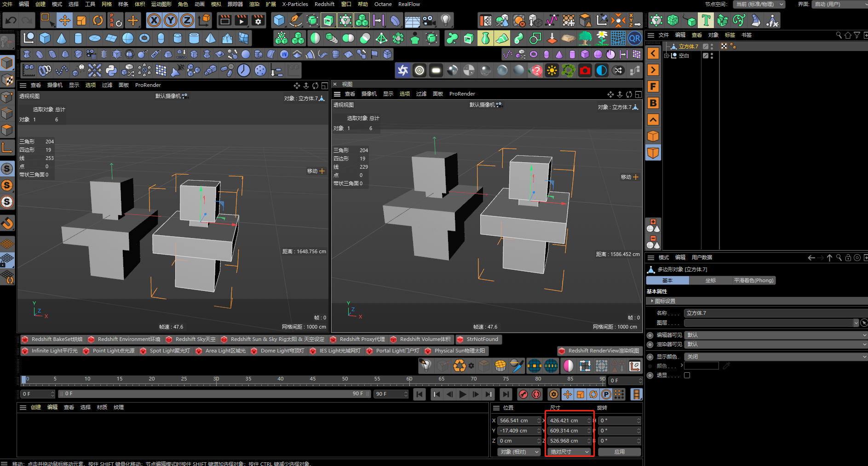Click the QR blue round icon
The height and width of the screenshot is (466, 868).
(x=635, y=38)
